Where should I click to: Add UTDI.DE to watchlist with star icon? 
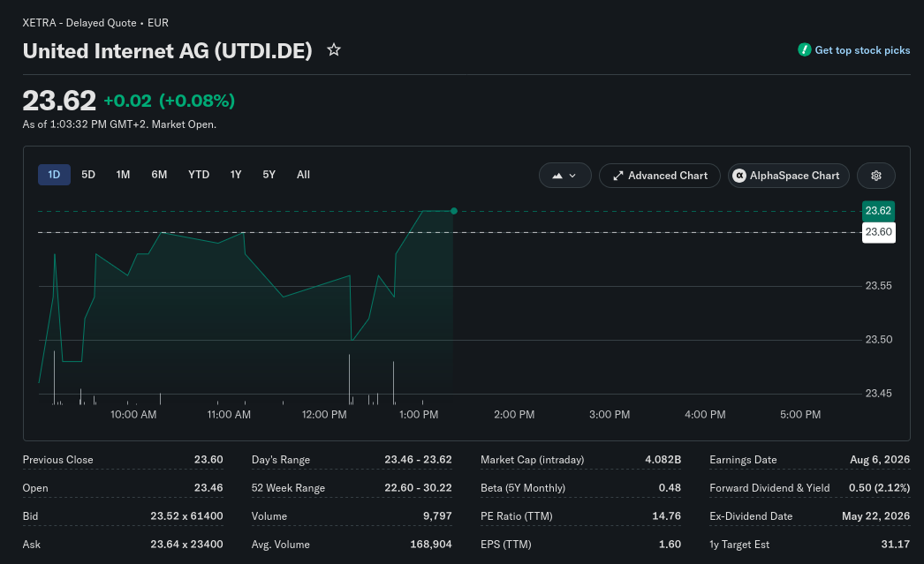click(x=334, y=50)
